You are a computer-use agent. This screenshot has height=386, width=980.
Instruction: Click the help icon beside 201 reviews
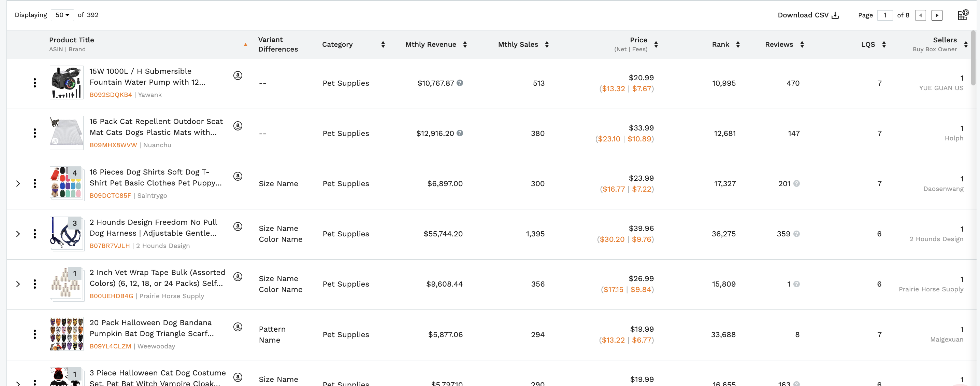(796, 183)
